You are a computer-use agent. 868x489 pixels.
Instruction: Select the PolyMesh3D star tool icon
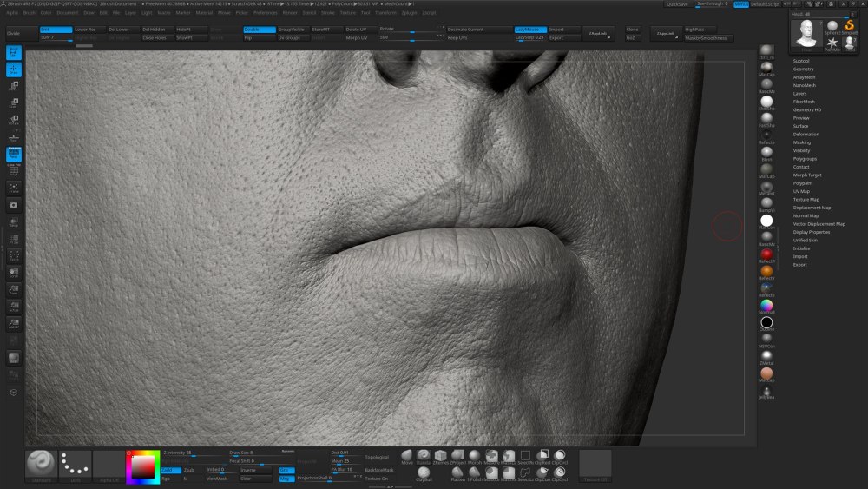pyautogui.click(x=832, y=44)
